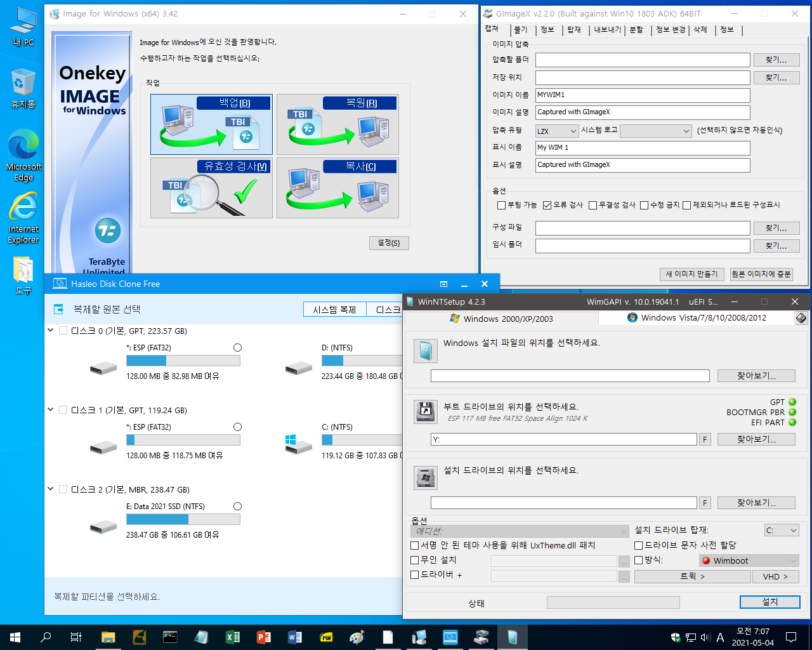Switch to the 탑재 tab in GImageX
The width and height of the screenshot is (812, 650).
574,30
